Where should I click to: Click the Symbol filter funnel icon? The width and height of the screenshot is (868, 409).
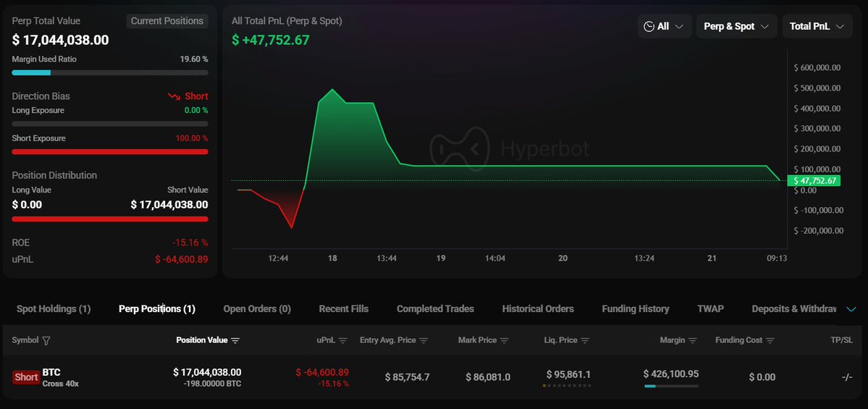pyautogui.click(x=47, y=340)
